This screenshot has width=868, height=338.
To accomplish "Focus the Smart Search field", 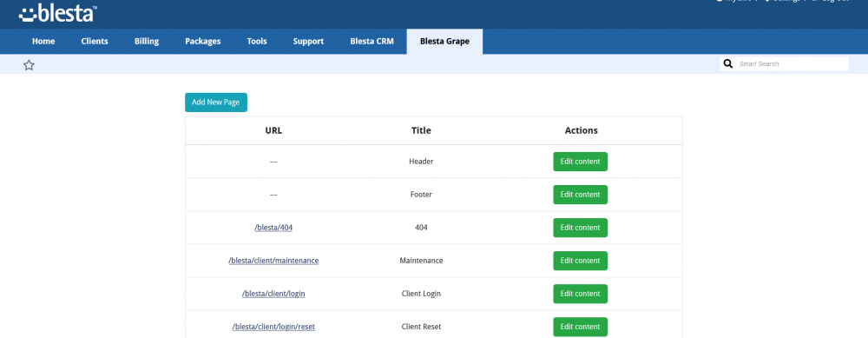I will point(792,63).
